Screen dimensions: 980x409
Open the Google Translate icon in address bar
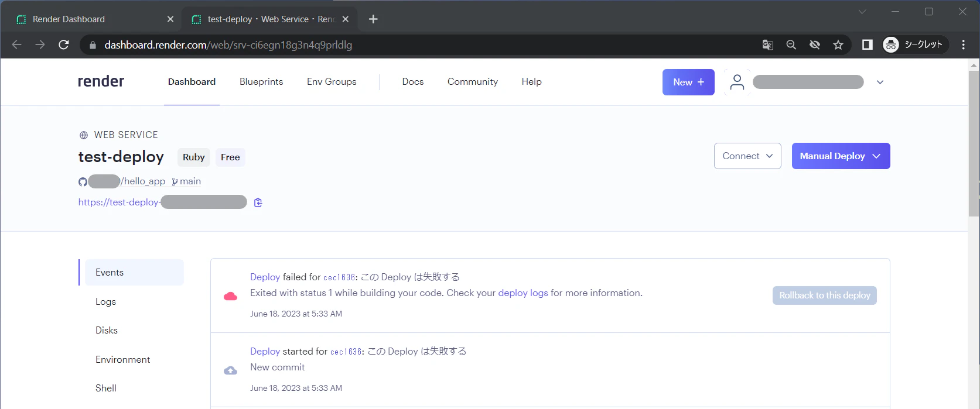click(768, 44)
